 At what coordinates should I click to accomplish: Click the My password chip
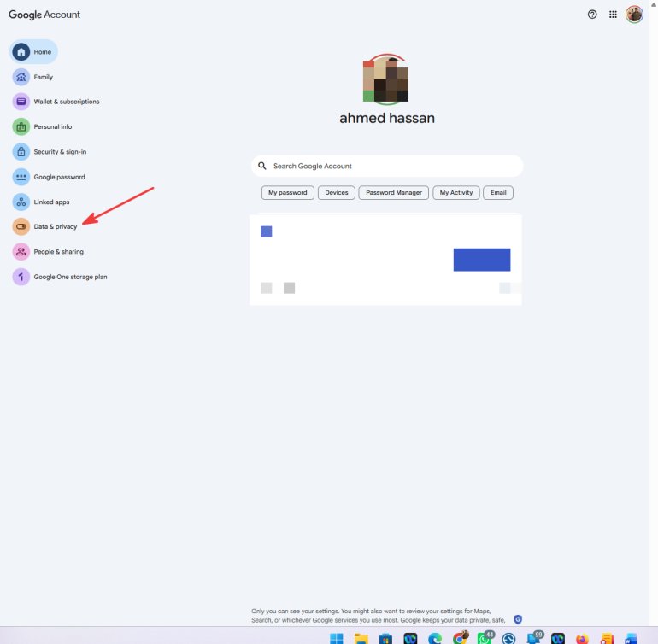[287, 192]
